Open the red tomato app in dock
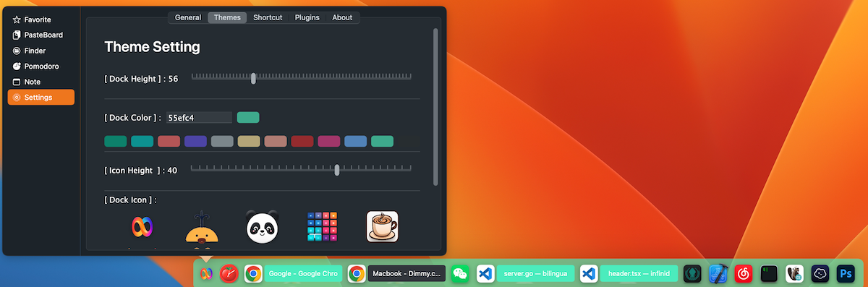This screenshot has height=287, width=868. (x=229, y=273)
